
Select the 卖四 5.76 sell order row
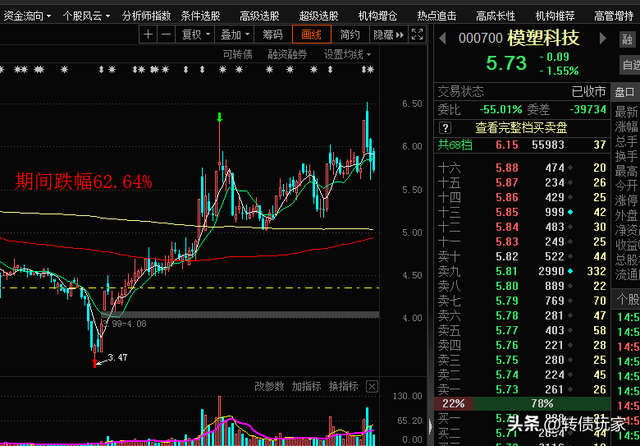click(522, 345)
